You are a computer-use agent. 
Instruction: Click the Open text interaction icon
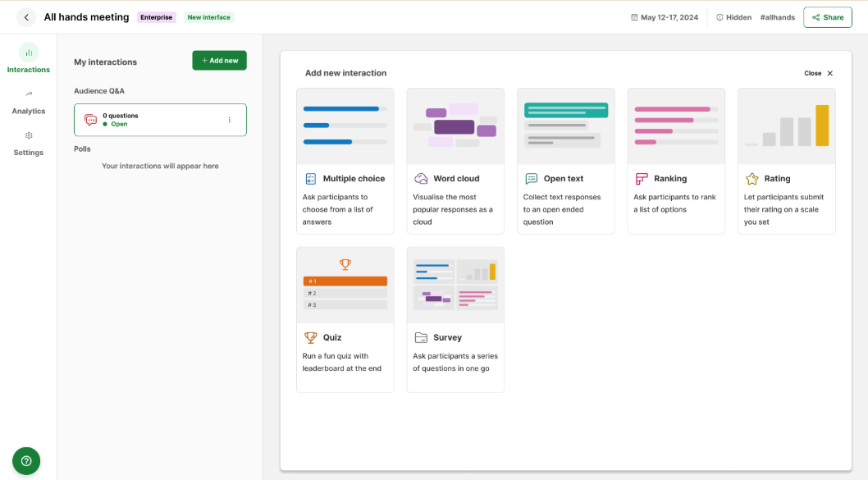click(x=531, y=178)
